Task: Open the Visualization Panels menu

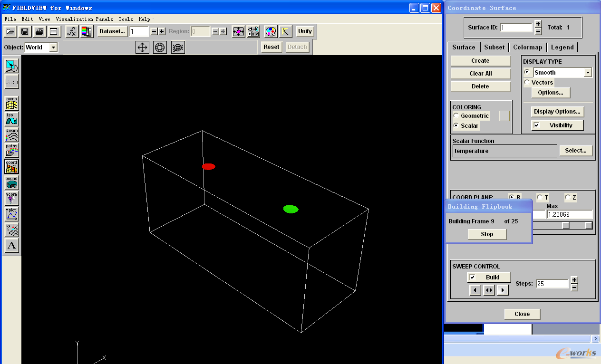Action: click(x=84, y=19)
